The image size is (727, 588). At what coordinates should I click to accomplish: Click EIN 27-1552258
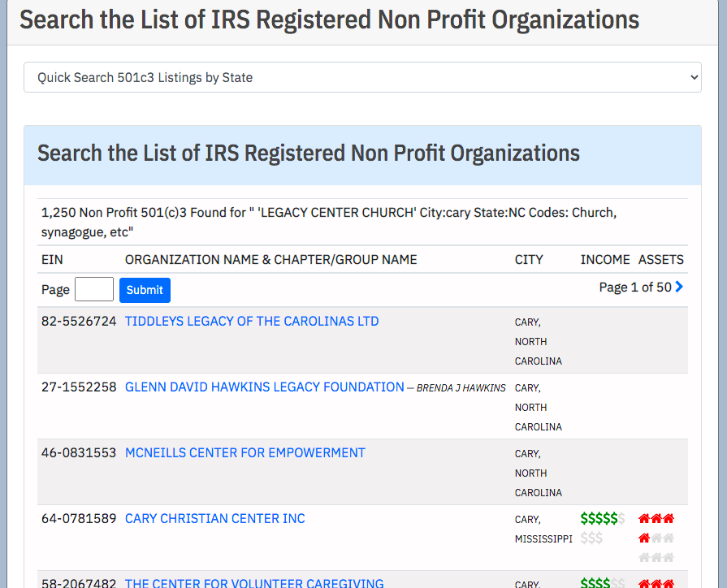point(79,387)
